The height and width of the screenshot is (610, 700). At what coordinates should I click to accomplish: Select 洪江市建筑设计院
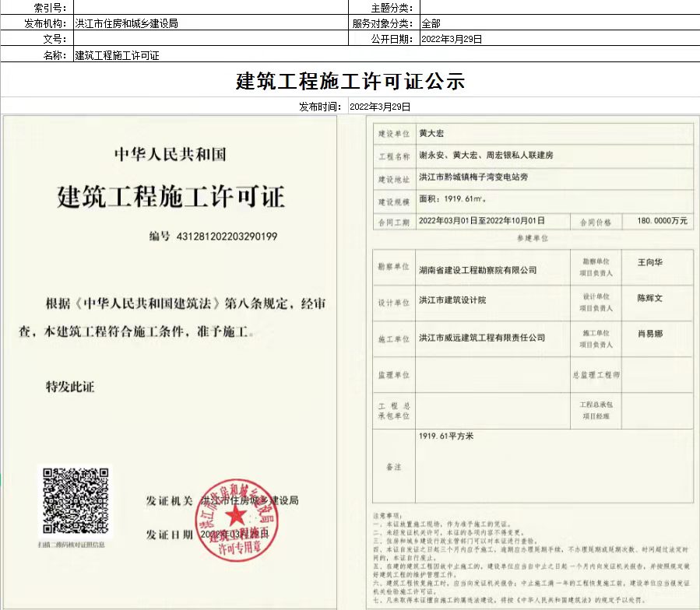tap(452, 300)
